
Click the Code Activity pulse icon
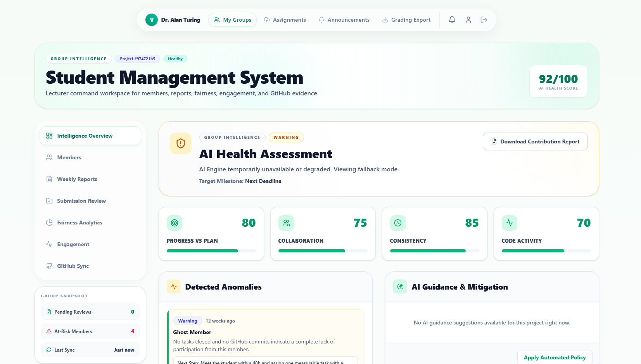(510, 223)
